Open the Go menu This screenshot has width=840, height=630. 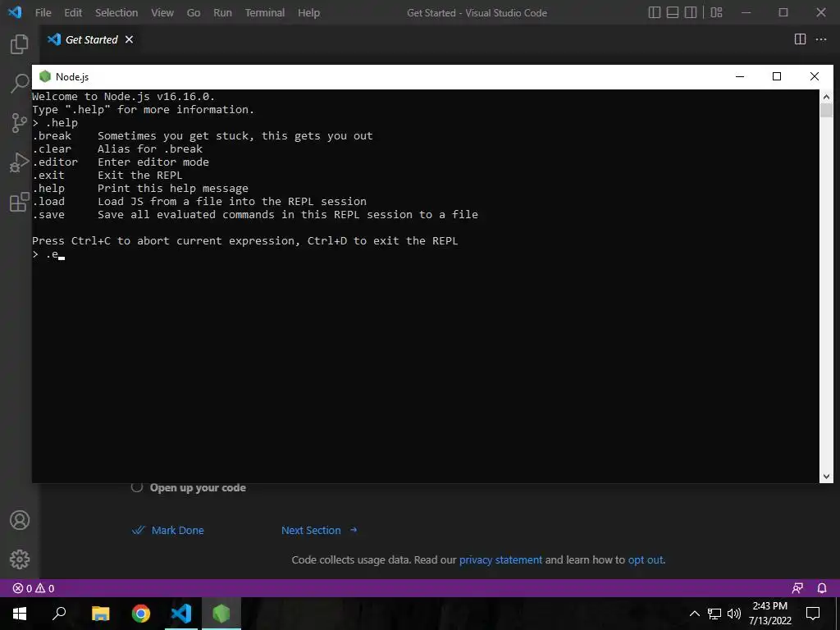point(194,12)
